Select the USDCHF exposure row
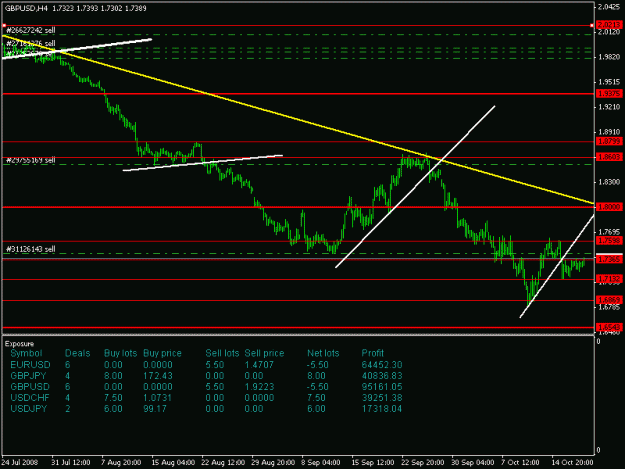 coord(206,398)
